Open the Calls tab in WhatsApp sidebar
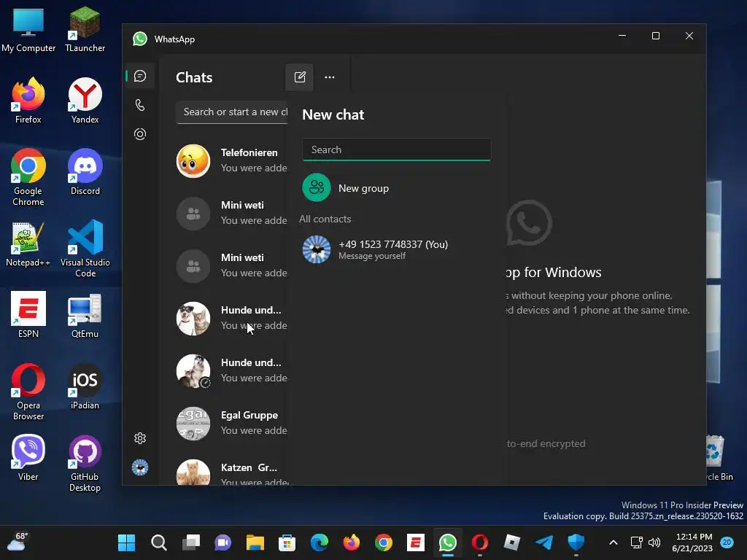Viewport: 747px width, 560px height. coord(140,105)
